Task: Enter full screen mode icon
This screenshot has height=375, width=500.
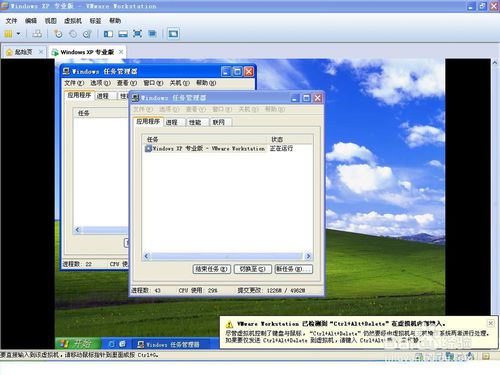Action: 137,34
